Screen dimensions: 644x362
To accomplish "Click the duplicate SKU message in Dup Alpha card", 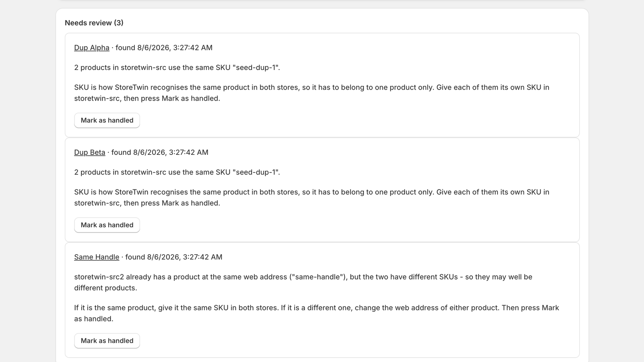I will [177, 68].
